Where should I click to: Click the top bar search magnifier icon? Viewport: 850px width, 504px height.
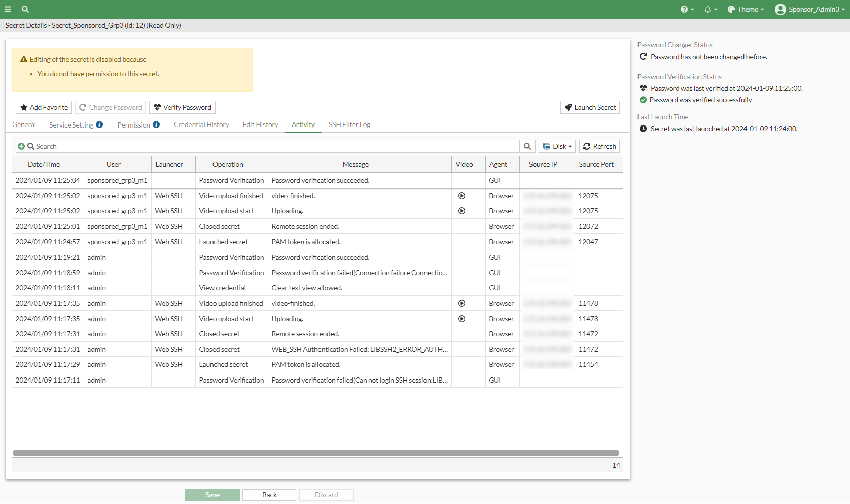25,9
